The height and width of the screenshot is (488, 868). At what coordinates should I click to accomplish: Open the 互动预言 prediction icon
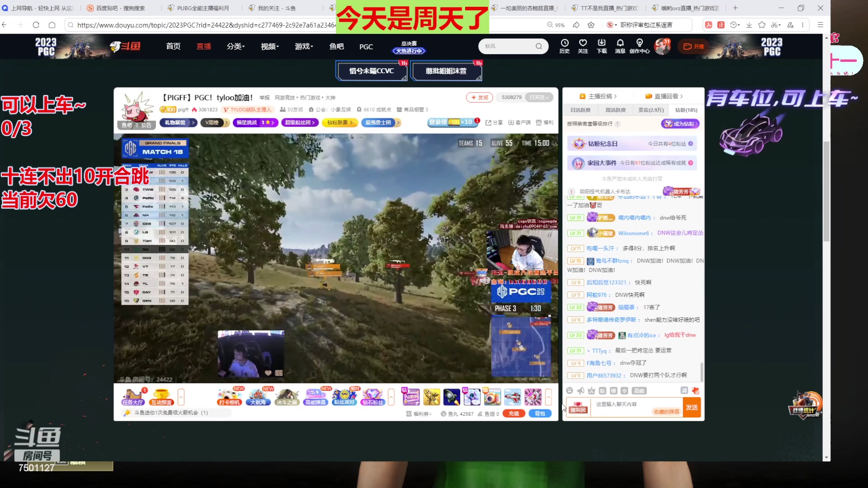(x=161, y=397)
